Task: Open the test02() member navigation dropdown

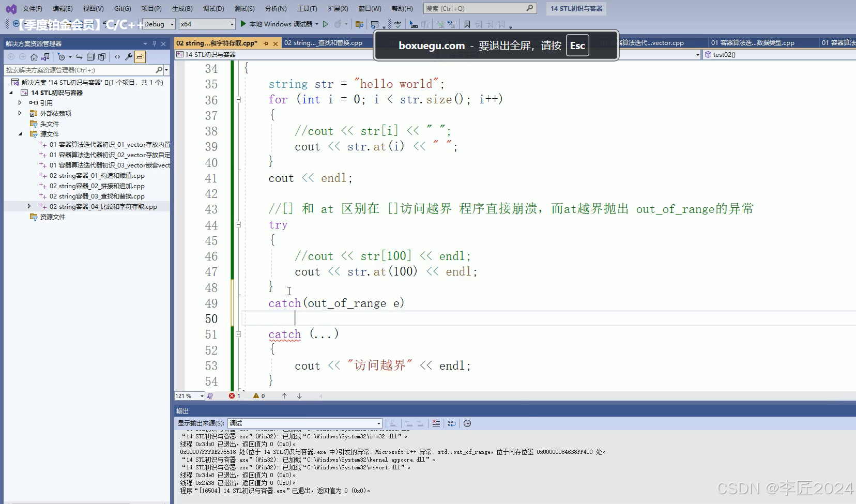Action: tap(778, 55)
